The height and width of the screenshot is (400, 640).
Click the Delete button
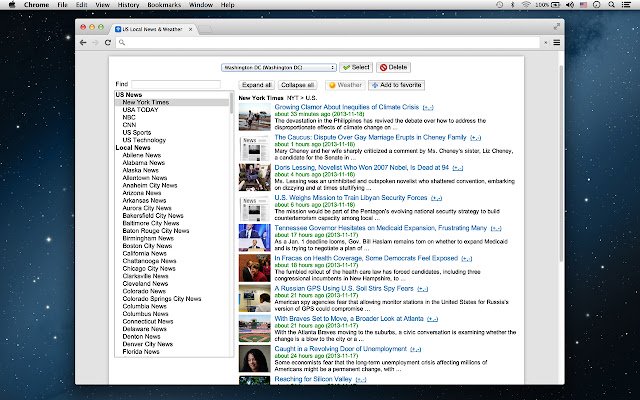(x=393, y=67)
